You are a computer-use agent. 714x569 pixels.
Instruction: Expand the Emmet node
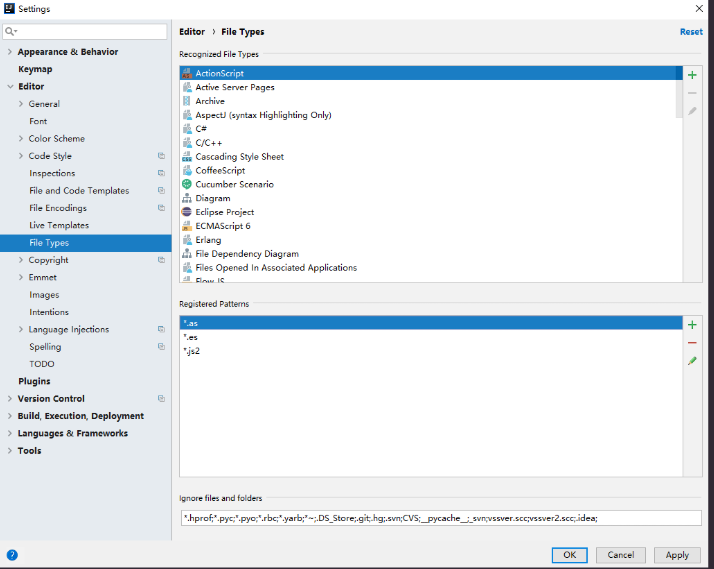coord(20,277)
